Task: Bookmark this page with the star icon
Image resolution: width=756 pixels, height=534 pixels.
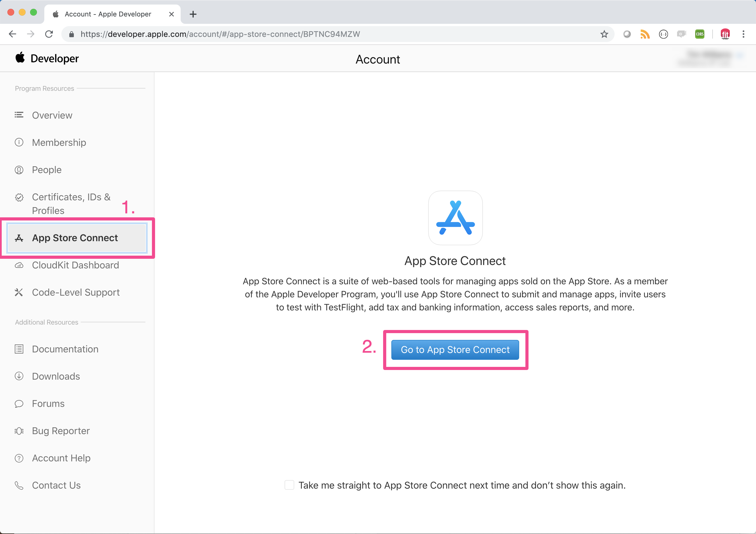Action: tap(604, 34)
